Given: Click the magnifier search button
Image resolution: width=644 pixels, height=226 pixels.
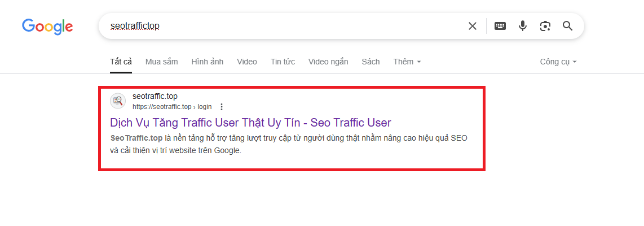Looking at the screenshot, I should (x=568, y=26).
